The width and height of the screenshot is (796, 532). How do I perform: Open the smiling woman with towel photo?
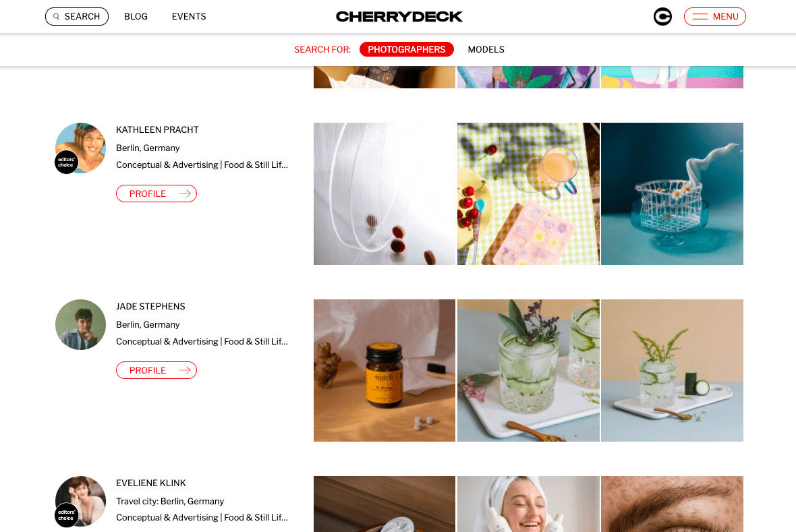528,504
